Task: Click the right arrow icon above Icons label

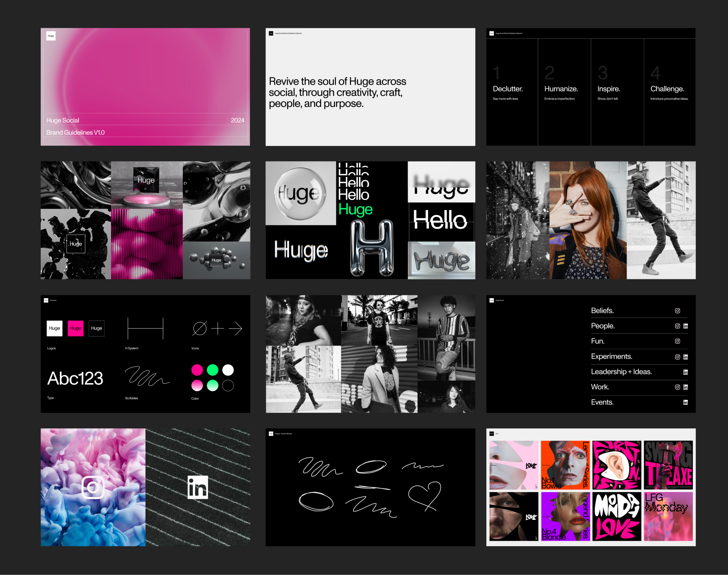Action: [x=235, y=329]
